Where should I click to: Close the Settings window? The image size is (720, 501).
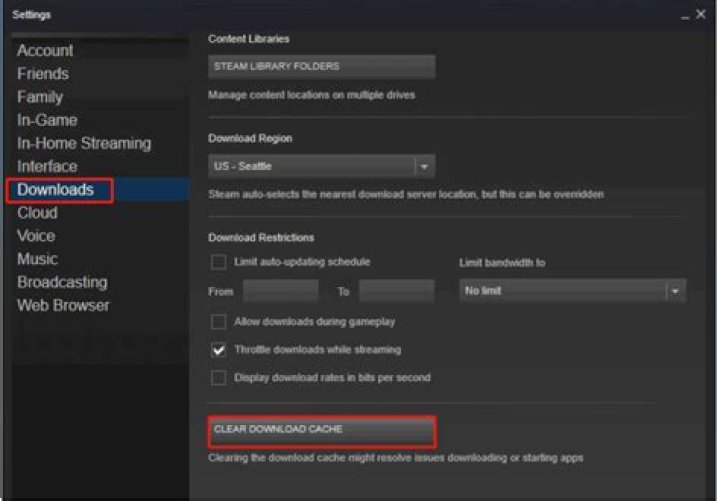701,15
